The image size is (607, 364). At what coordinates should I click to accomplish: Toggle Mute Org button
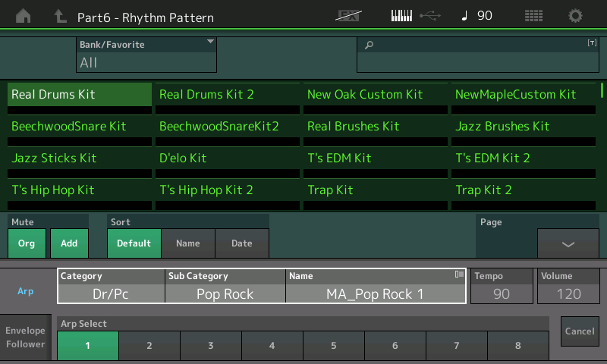27,243
